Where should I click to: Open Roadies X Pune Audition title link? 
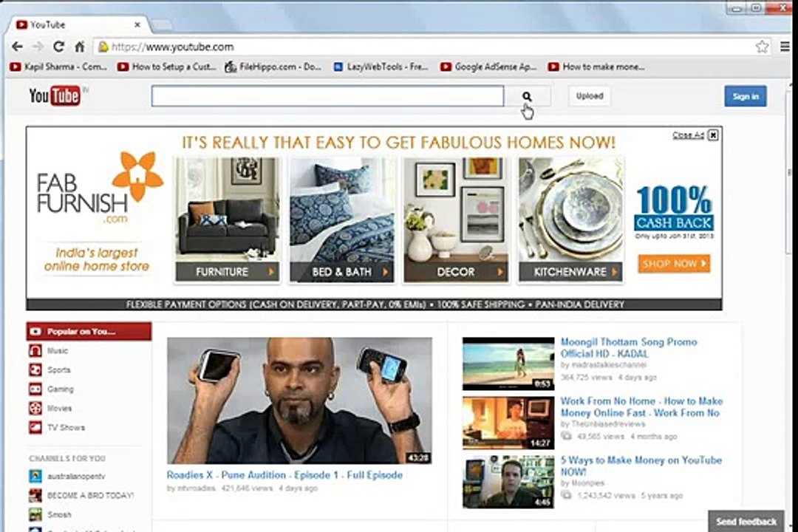tap(284, 475)
